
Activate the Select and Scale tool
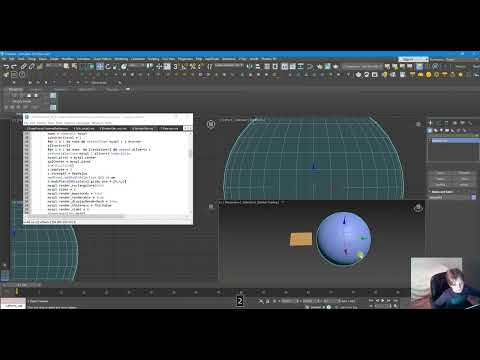pyautogui.click(x=115, y=66)
